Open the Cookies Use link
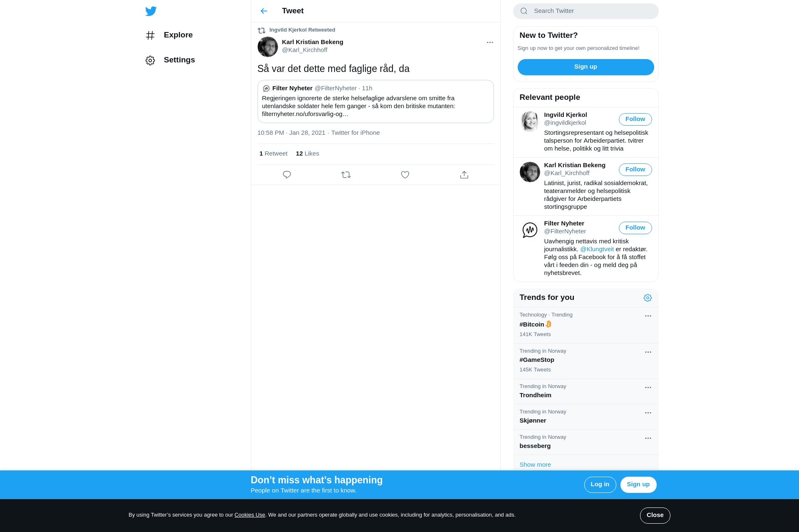 tap(250, 515)
